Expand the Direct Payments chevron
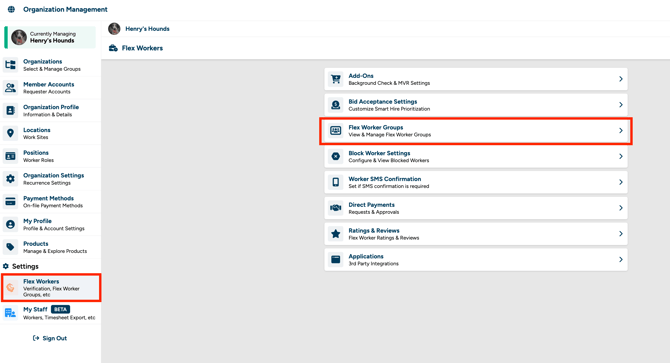The image size is (670, 363). (621, 208)
